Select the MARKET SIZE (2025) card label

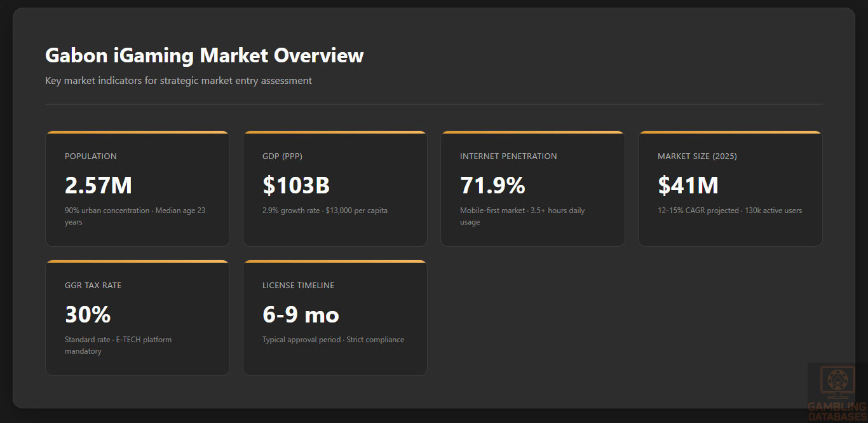pyautogui.click(x=697, y=156)
